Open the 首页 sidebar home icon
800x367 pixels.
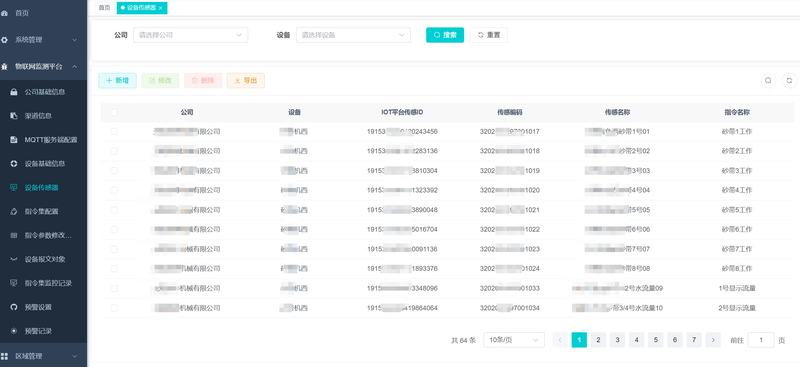[x=4, y=13]
